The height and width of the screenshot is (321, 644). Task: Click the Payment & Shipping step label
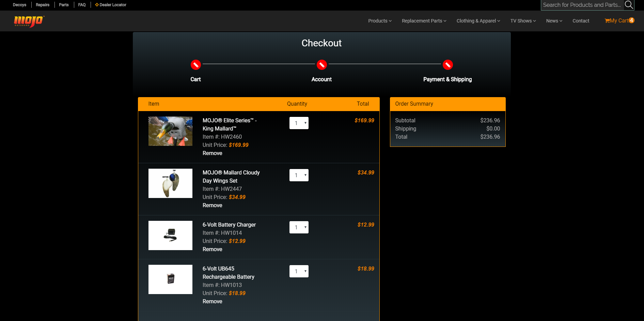tap(447, 79)
